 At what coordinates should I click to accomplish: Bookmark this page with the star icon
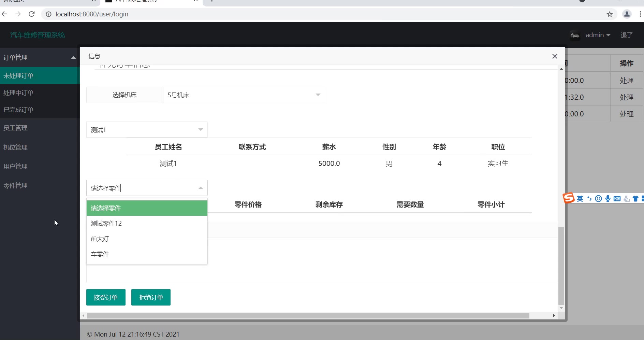click(610, 14)
